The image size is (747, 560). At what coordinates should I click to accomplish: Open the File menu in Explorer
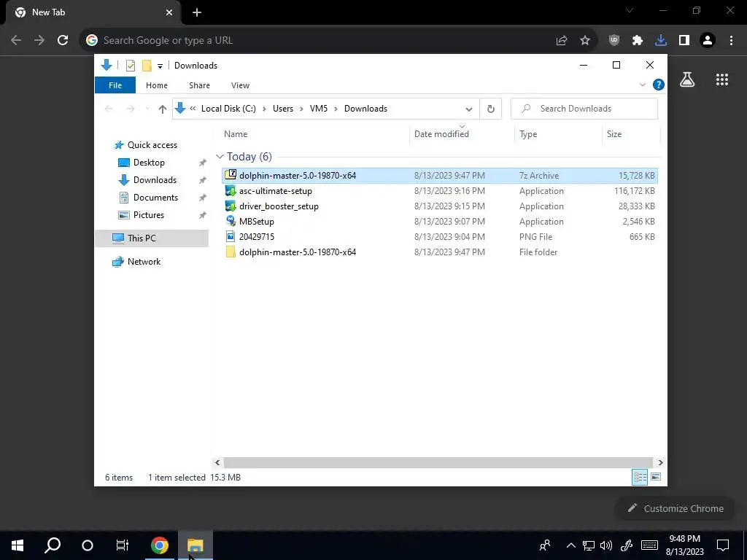coord(115,85)
